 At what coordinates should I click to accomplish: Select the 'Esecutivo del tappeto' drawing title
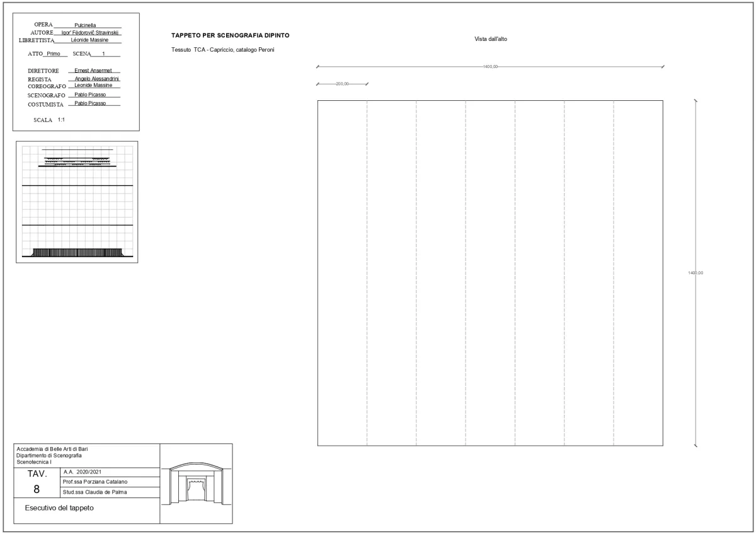click(59, 509)
